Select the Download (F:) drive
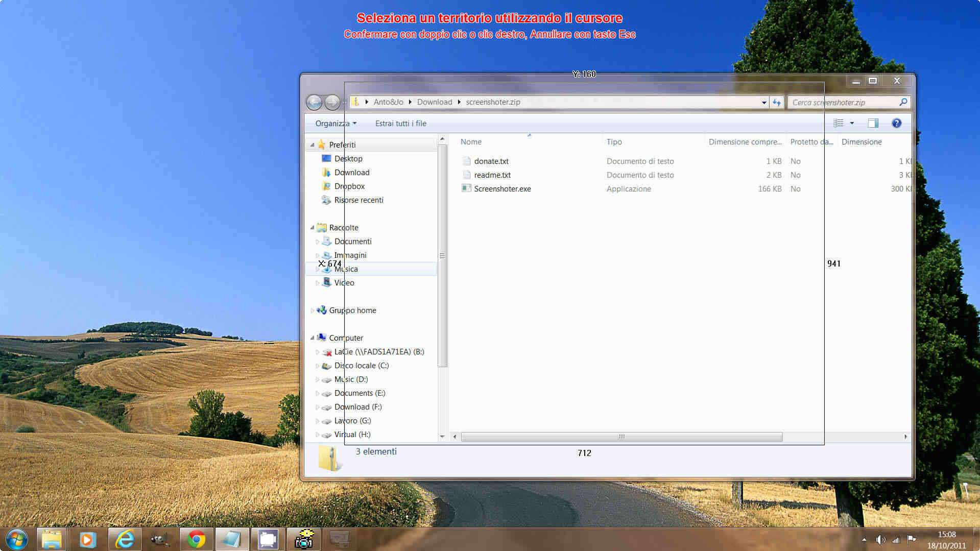Screen dimensions: 980x551 pos(358,406)
